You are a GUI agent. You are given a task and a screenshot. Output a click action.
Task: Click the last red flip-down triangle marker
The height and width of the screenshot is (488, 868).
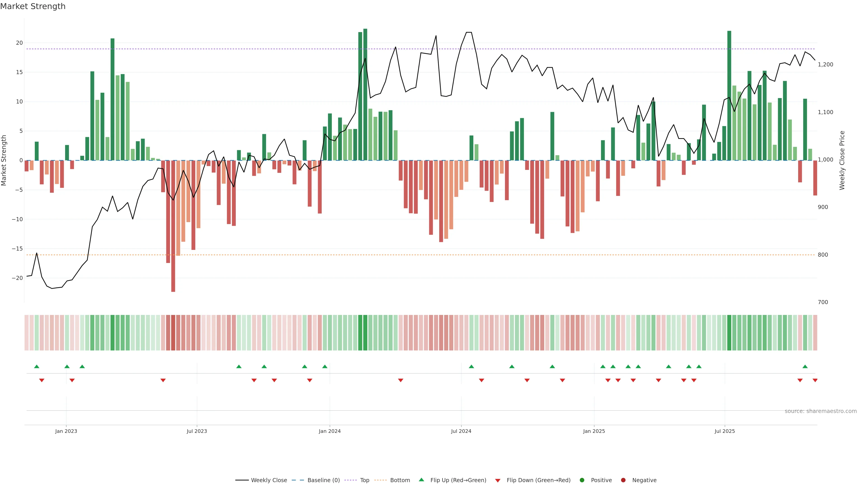[x=815, y=380]
